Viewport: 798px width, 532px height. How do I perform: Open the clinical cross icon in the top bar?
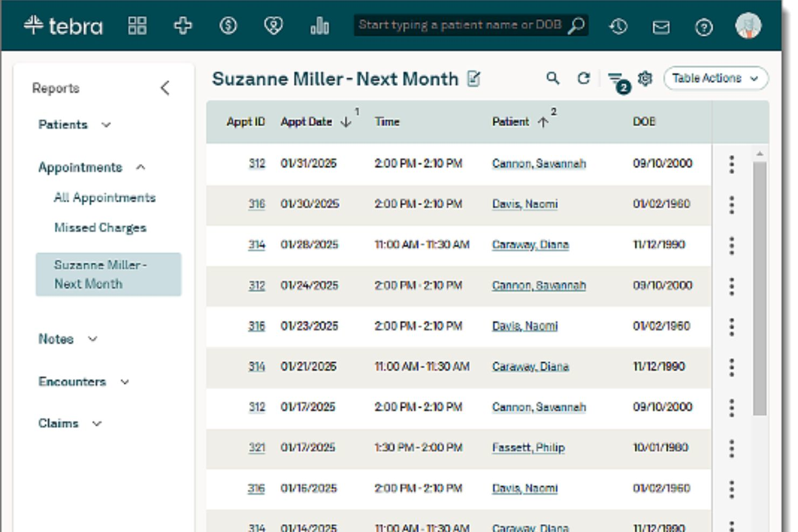click(183, 25)
